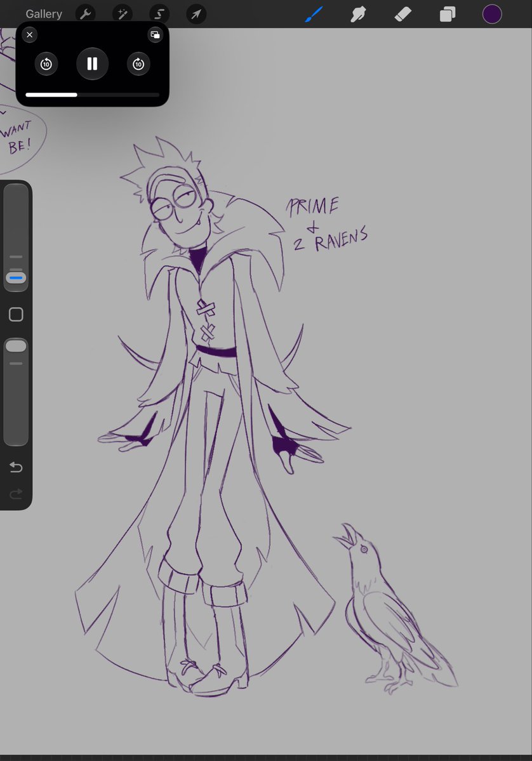Undo the last stroke
This screenshot has width=532, height=761.
pyautogui.click(x=16, y=467)
